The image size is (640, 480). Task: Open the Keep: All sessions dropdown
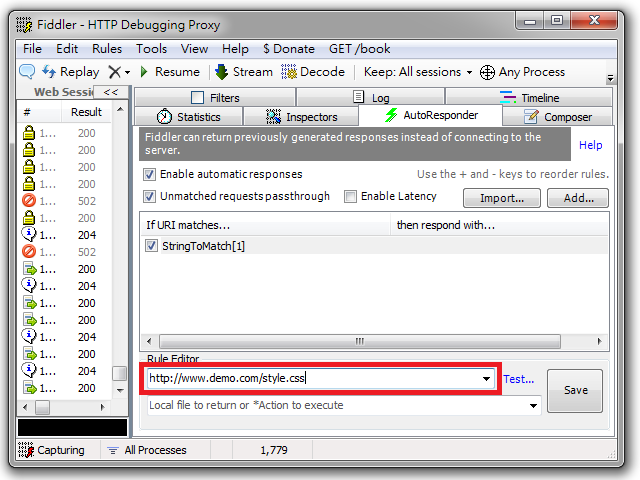(418, 72)
